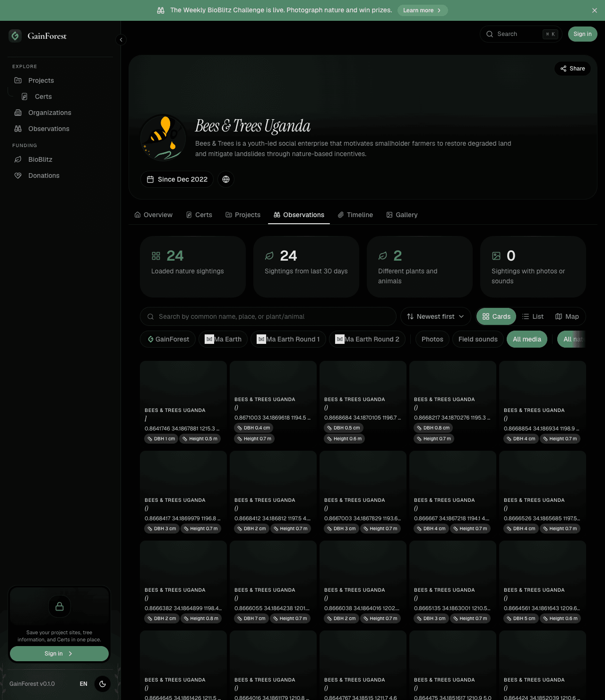Collapse the sidebar with arrow button
605x700 pixels.
pos(121,40)
